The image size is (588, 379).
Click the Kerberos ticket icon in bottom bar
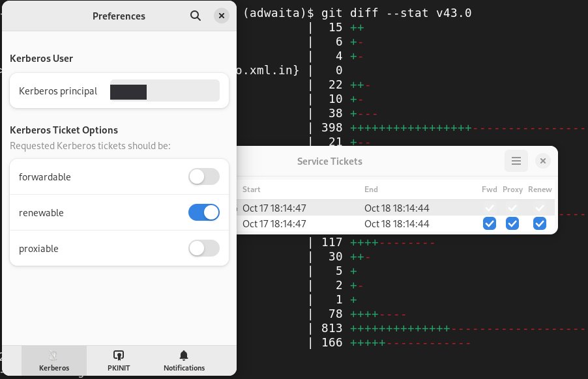(x=54, y=356)
